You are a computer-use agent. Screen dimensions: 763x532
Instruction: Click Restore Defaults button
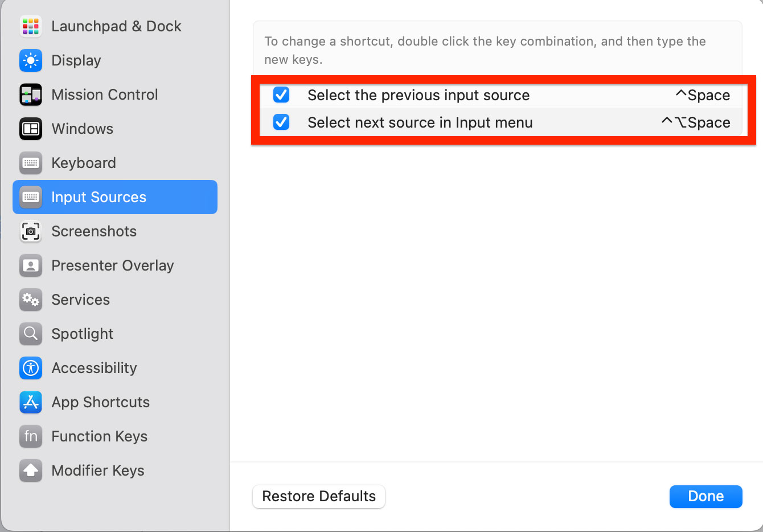(319, 496)
